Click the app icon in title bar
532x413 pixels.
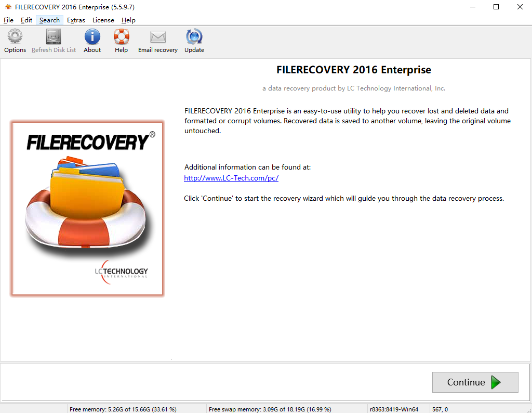pyautogui.click(x=8, y=7)
